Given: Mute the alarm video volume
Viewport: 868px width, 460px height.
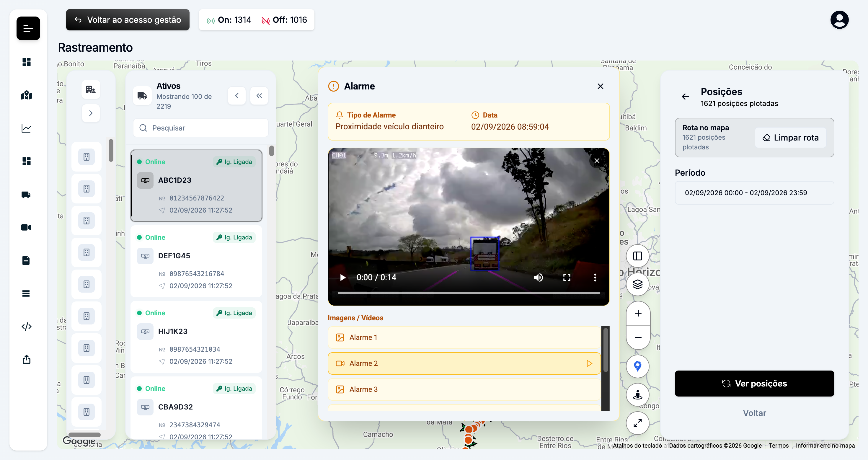Looking at the screenshot, I should click(x=538, y=277).
